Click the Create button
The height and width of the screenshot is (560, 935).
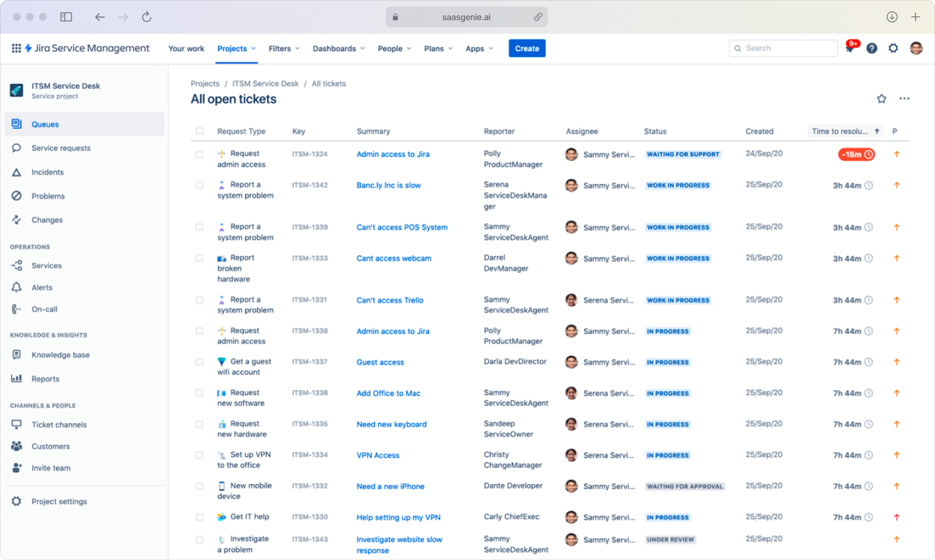[527, 48]
